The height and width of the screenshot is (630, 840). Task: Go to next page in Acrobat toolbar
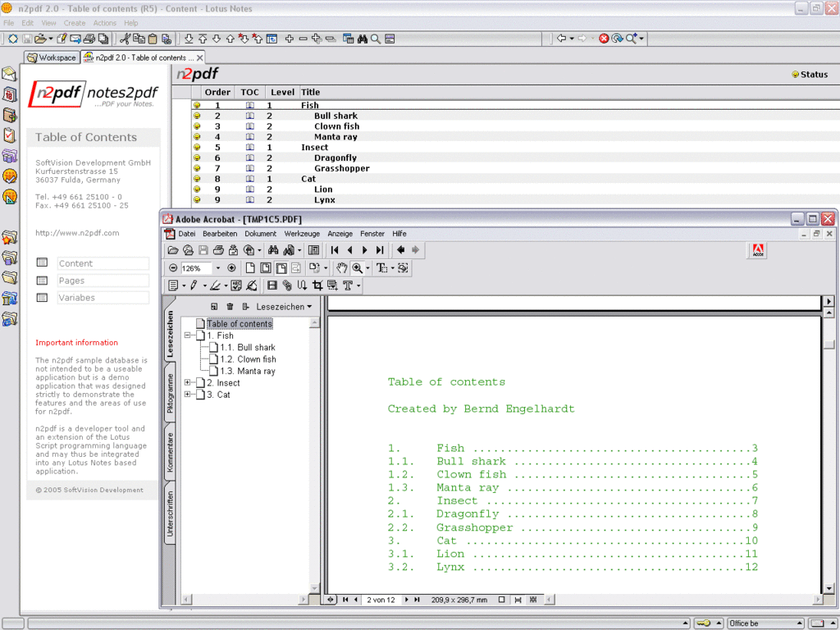[365, 250]
